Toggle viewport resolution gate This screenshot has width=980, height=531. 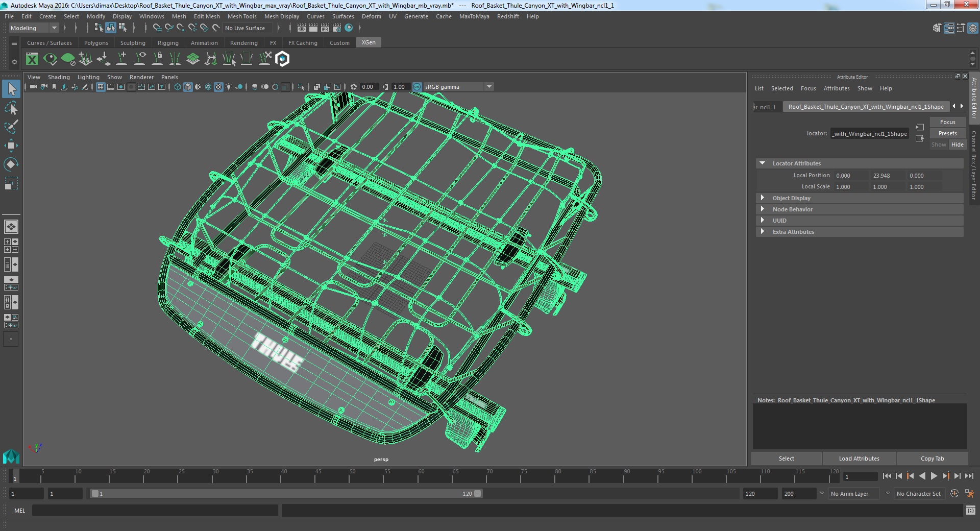coord(121,87)
